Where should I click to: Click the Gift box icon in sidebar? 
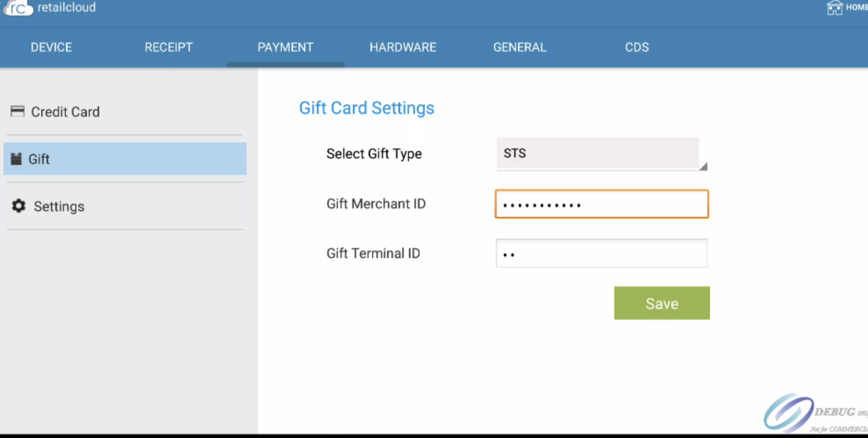[16, 159]
